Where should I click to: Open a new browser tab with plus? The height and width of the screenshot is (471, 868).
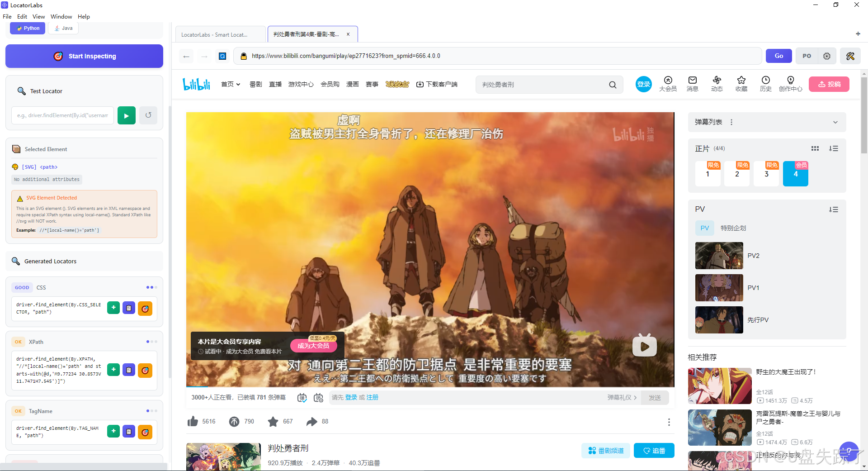[858, 34]
